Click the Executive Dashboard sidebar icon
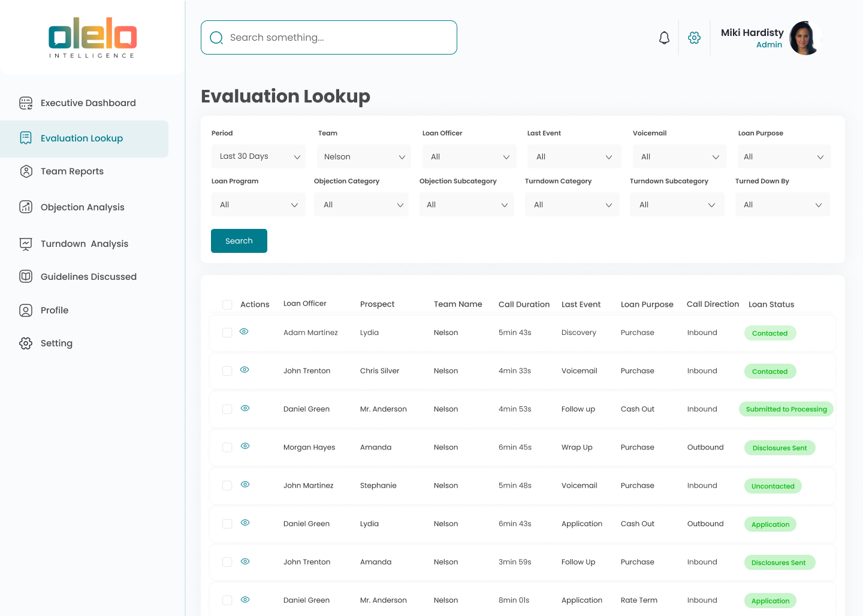 click(x=26, y=103)
